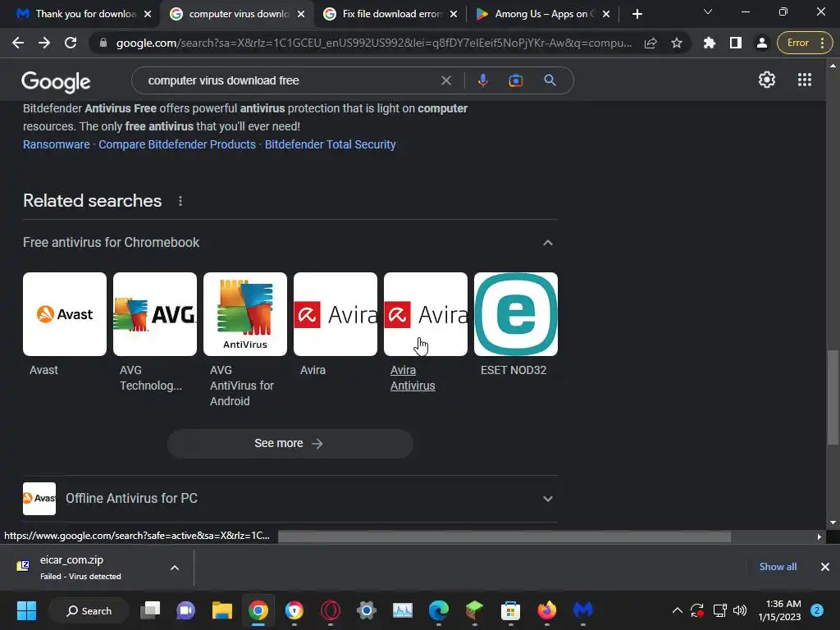Open the Avira Antivirus text link
Viewport: 840px width, 630px height.
click(x=413, y=377)
